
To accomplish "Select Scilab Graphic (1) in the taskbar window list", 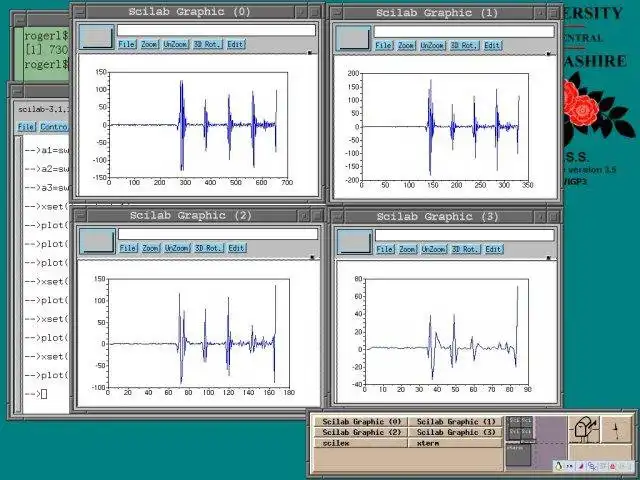I will tap(456, 422).
